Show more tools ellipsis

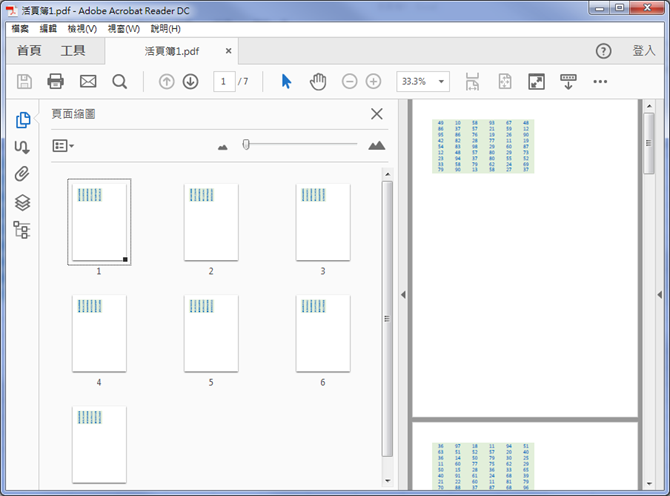600,81
